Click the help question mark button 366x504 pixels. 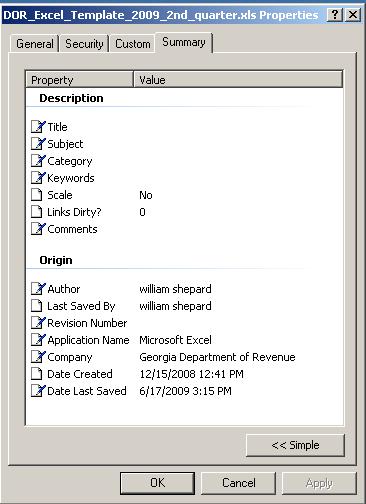(x=335, y=15)
